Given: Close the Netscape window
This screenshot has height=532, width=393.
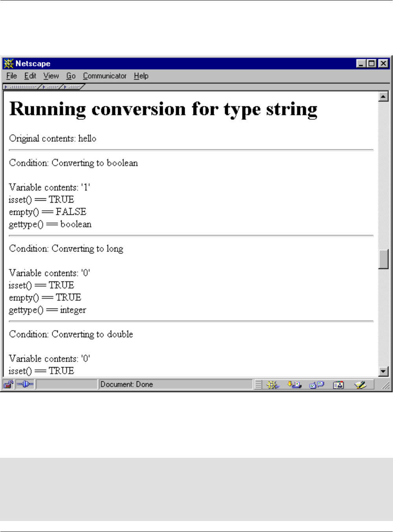Looking at the screenshot, I should coord(383,64).
